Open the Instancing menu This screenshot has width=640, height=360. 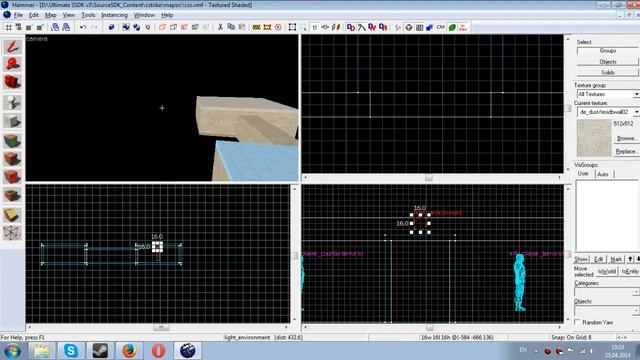114,15
